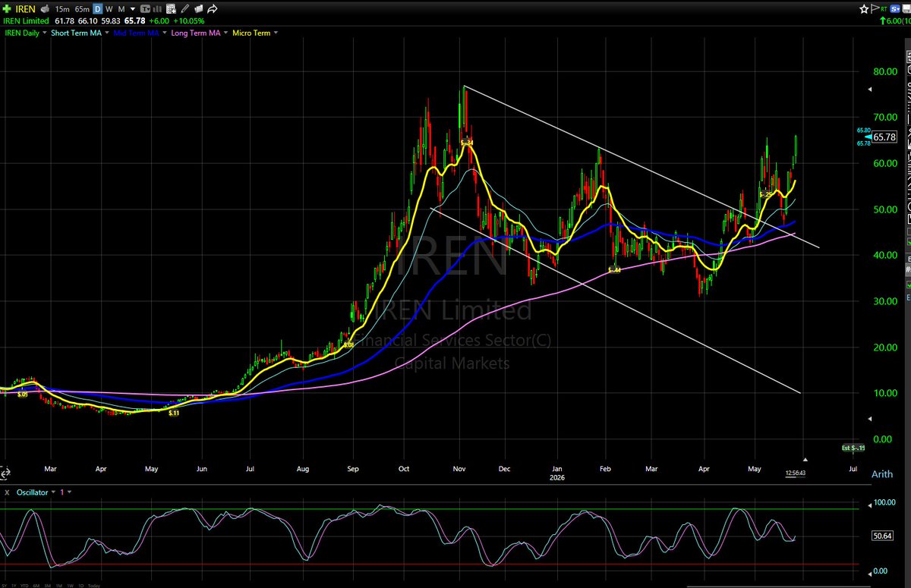Click the $-.44 earnings marker in February
This screenshot has width=911, height=588.
pos(614,270)
